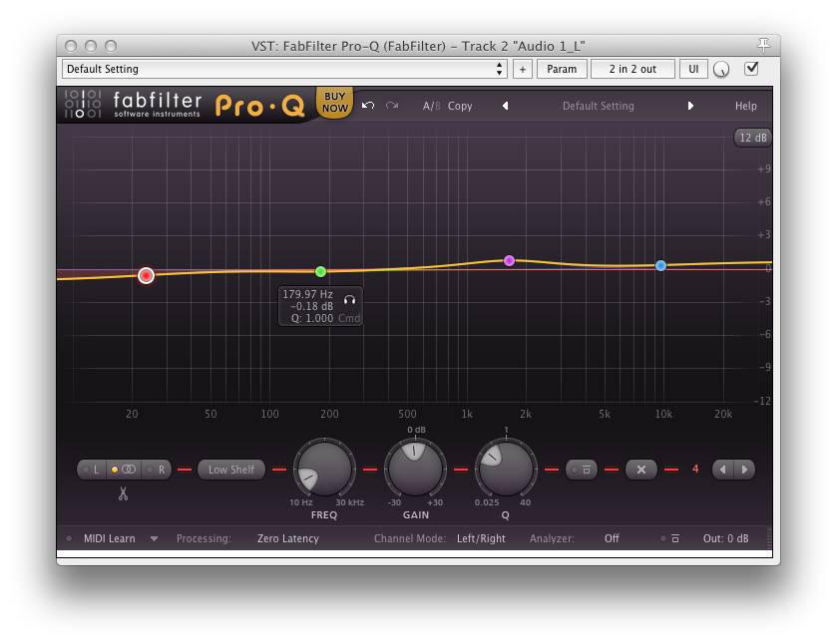Click the redo arrow icon
The width and height of the screenshot is (837, 644).
point(392,105)
